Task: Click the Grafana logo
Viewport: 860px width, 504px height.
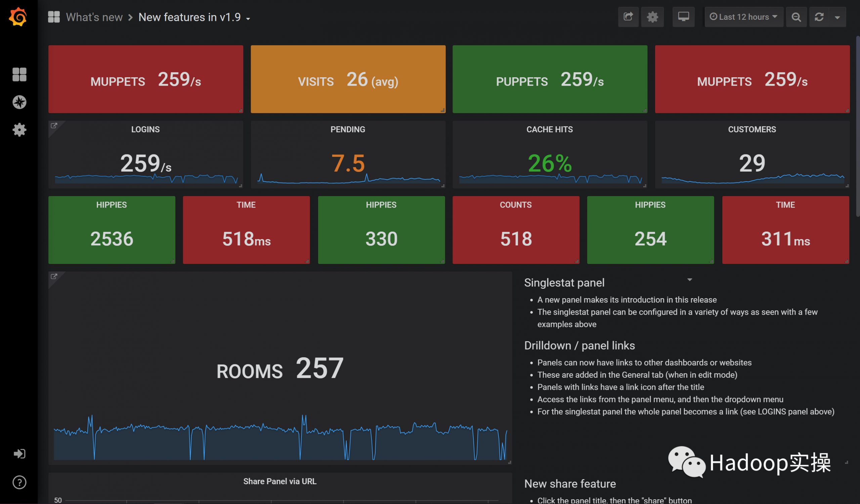Action: click(x=18, y=16)
